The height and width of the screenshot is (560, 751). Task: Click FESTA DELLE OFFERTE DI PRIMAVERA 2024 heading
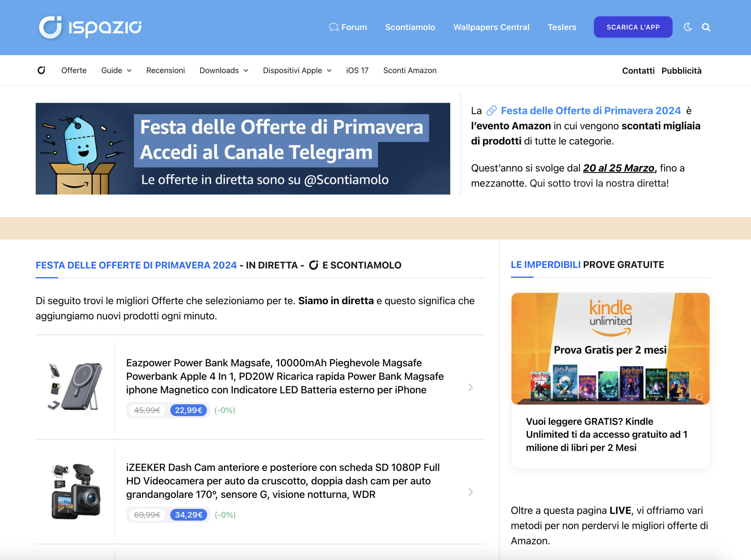coord(136,265)
